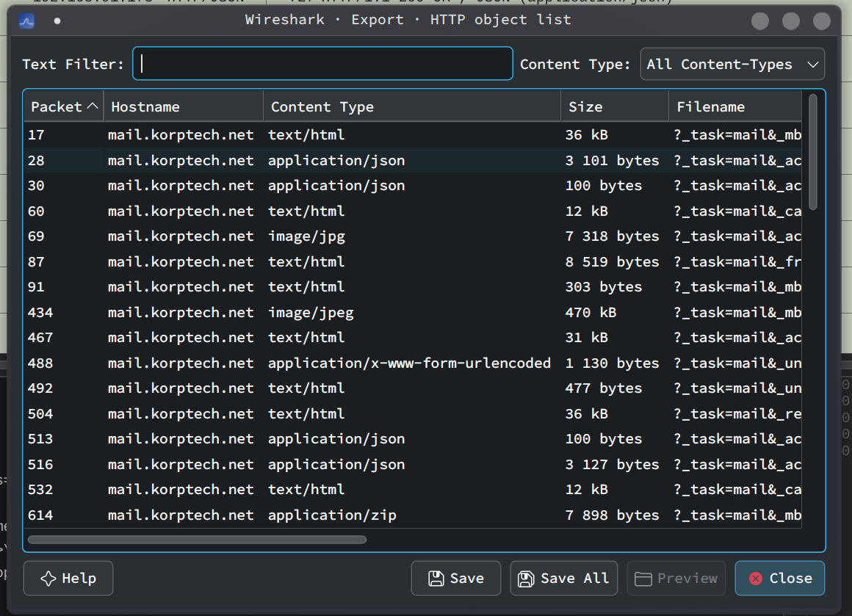Click the Help button's star icon
Image resolution: width=852 pixels, height=616 pixels.
[48, 579]
